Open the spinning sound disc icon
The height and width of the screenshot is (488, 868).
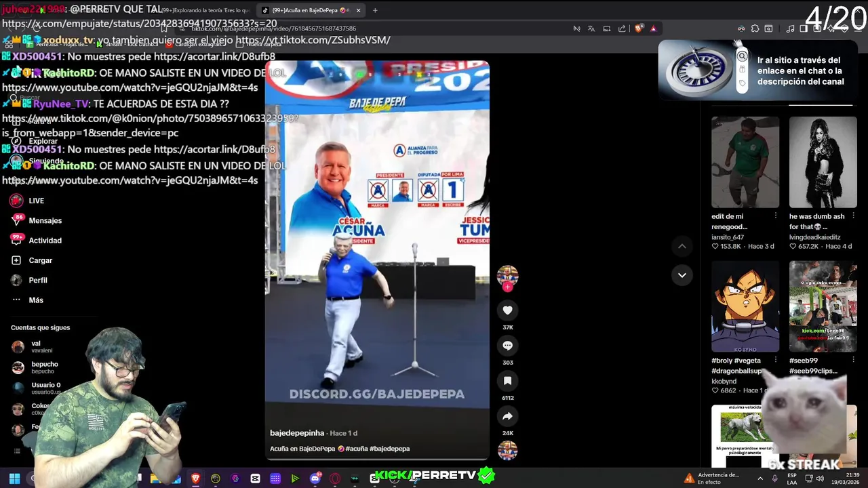coord(507,451)
